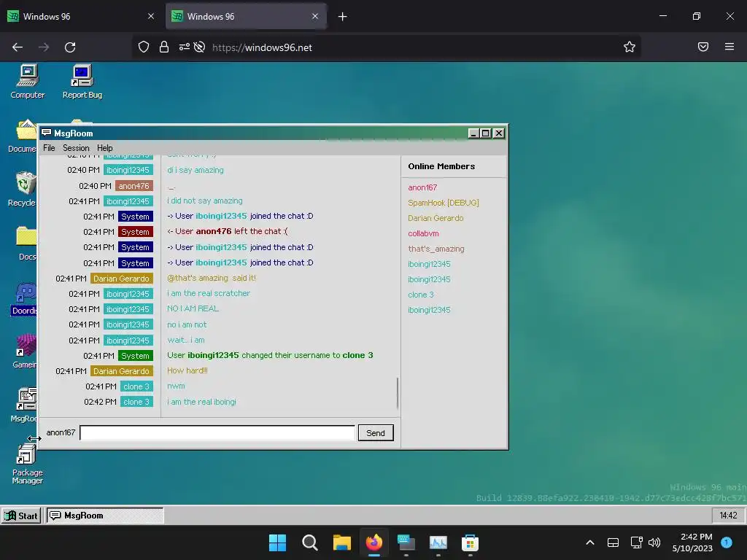Viewport: 747px width, 560px height.
Task: Open the Documents folder desktop icon
Action: coord(24,136)
